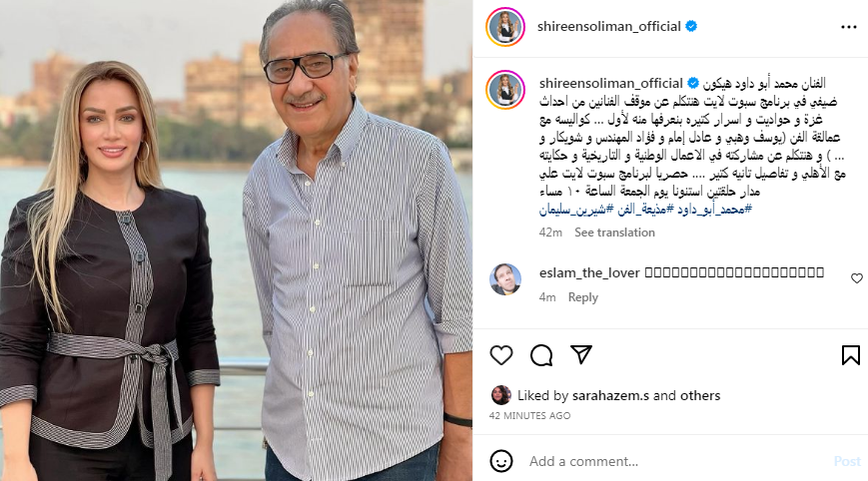Save post with bookmark icon

[x=851, y=355]
